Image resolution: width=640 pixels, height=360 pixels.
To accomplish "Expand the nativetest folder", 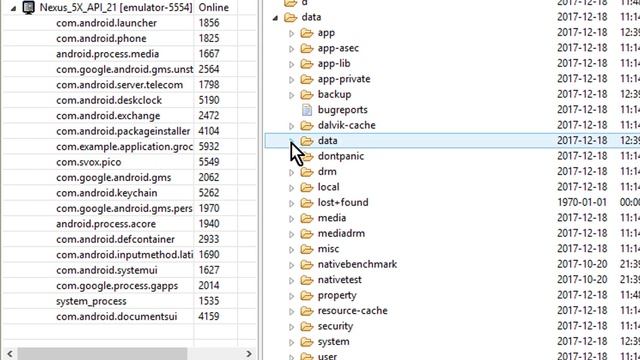I will tap(291, 281).
